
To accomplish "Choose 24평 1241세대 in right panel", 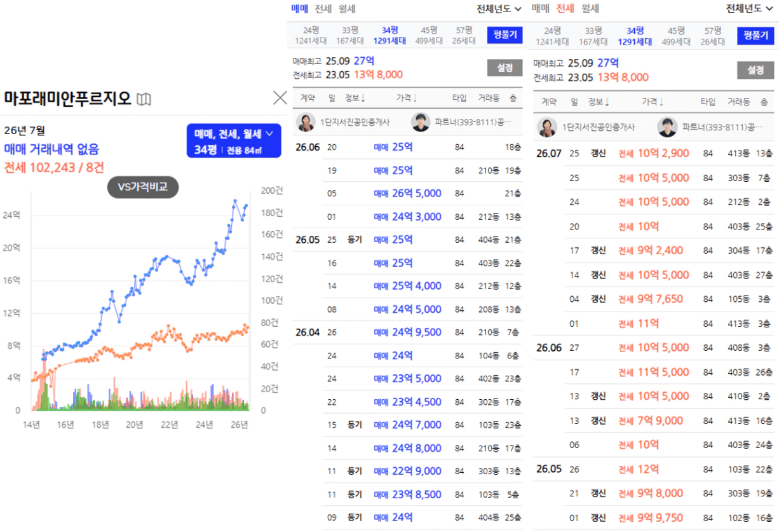I will 552,36.
